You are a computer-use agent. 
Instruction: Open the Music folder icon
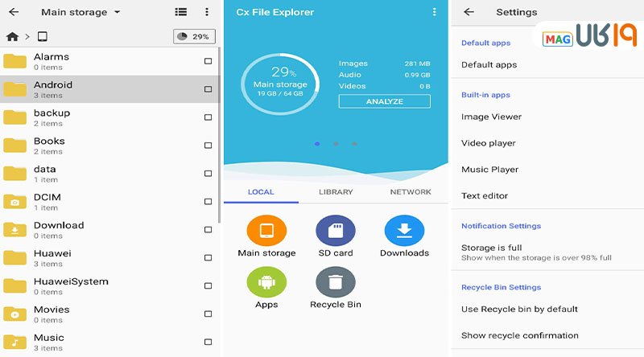click(14, 342)
